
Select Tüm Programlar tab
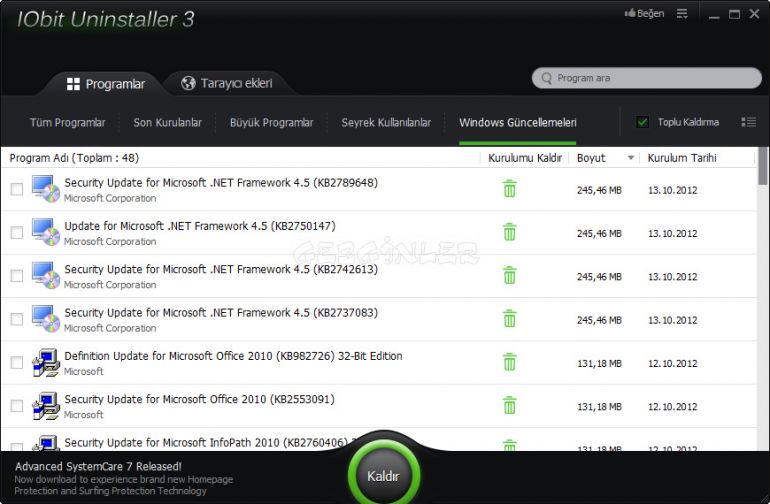pyautogui.click(x=67, y=122)
